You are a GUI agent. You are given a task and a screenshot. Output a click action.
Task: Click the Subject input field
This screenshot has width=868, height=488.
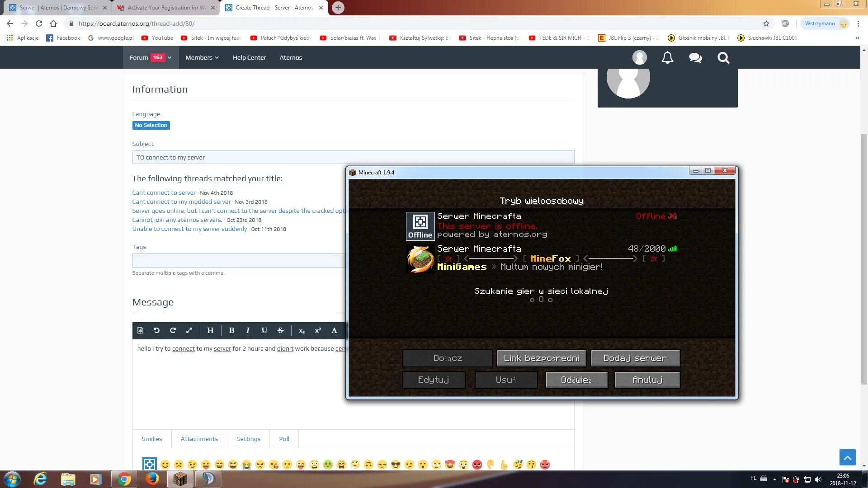pos(353,157)
